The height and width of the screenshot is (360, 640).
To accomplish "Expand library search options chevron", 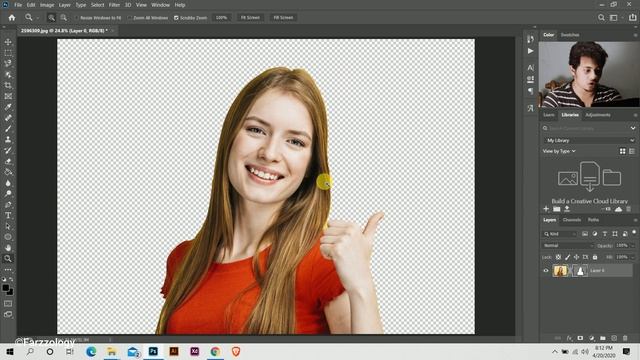I will click(x=633, y=128).
